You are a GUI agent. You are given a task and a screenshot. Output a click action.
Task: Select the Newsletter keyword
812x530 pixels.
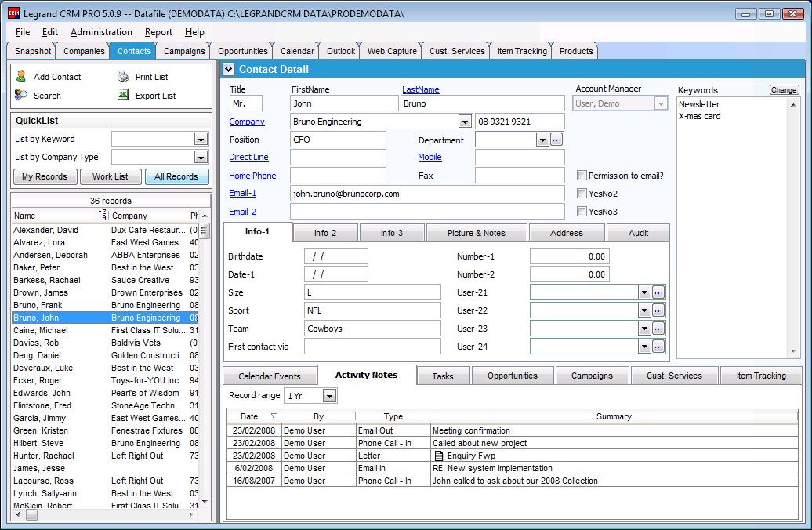699,104
